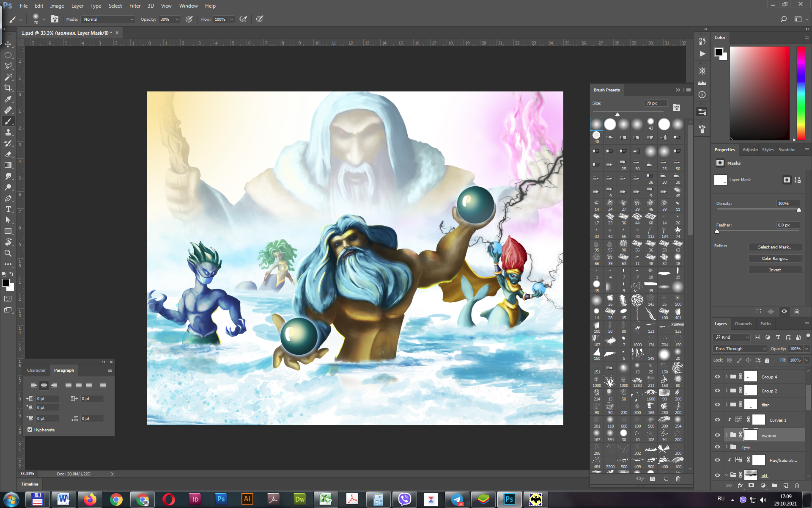The width and height of the screenshot is (812, 508).
Task: Toggle the Hyphenate checkbox
Action: 30,430
